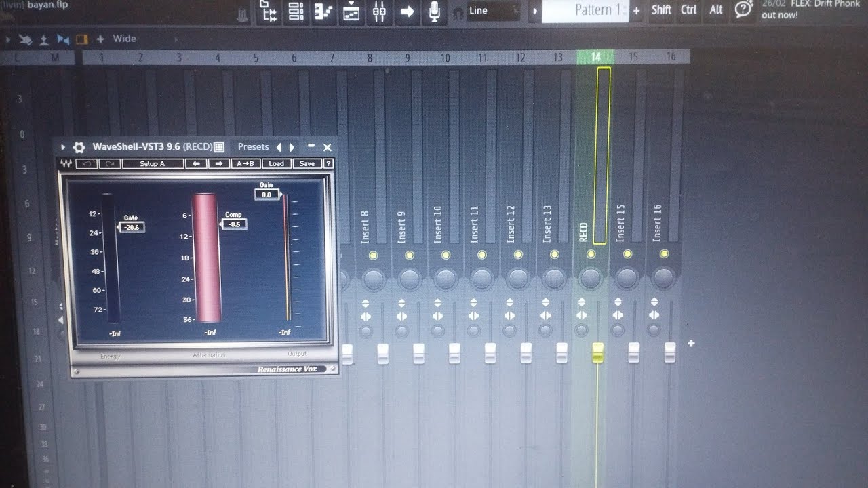The width and height of the screenshot is (868, 488).
Task: Click the Waves previous preset arrow
Action: (x=196, y=164)
